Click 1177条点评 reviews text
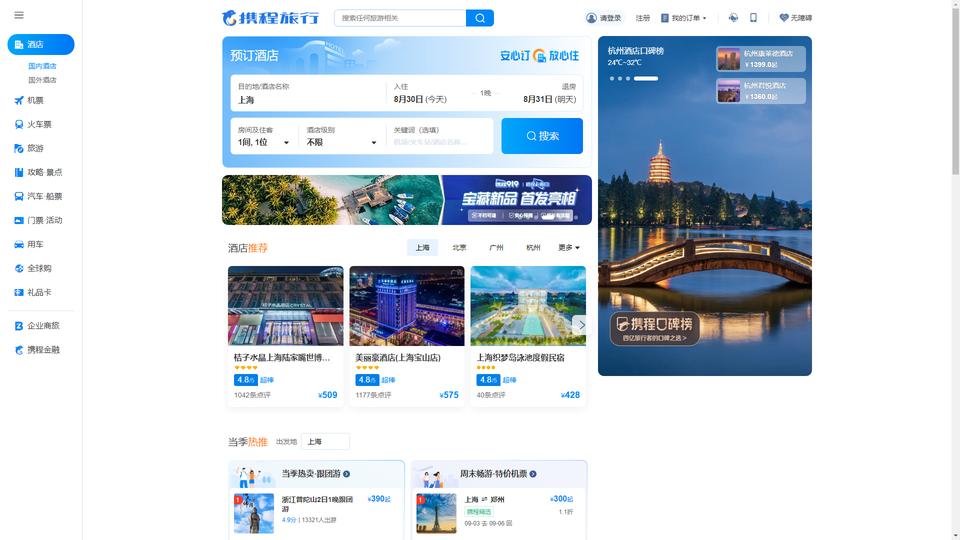The width and height of the screenshot is (960, 540). pyautogui.click(x=373, y=396)
